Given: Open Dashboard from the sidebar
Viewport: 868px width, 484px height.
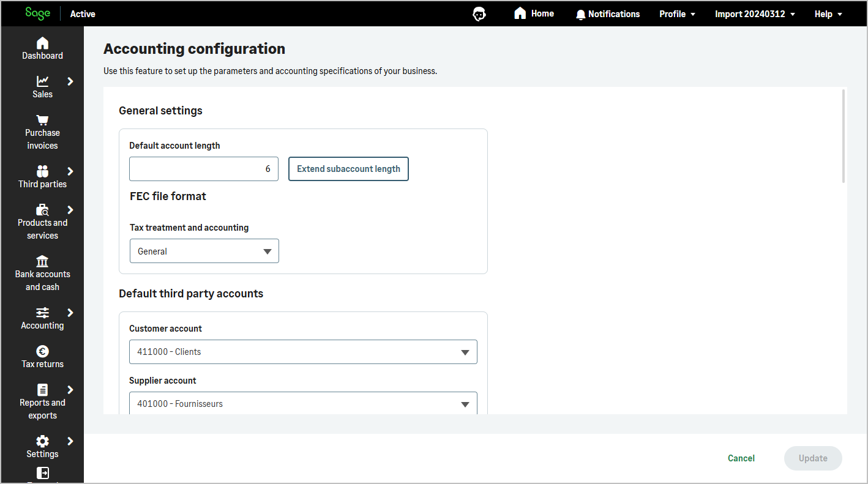Looking at the screenshot, I should pyautogui.click(x=42, y=49).
